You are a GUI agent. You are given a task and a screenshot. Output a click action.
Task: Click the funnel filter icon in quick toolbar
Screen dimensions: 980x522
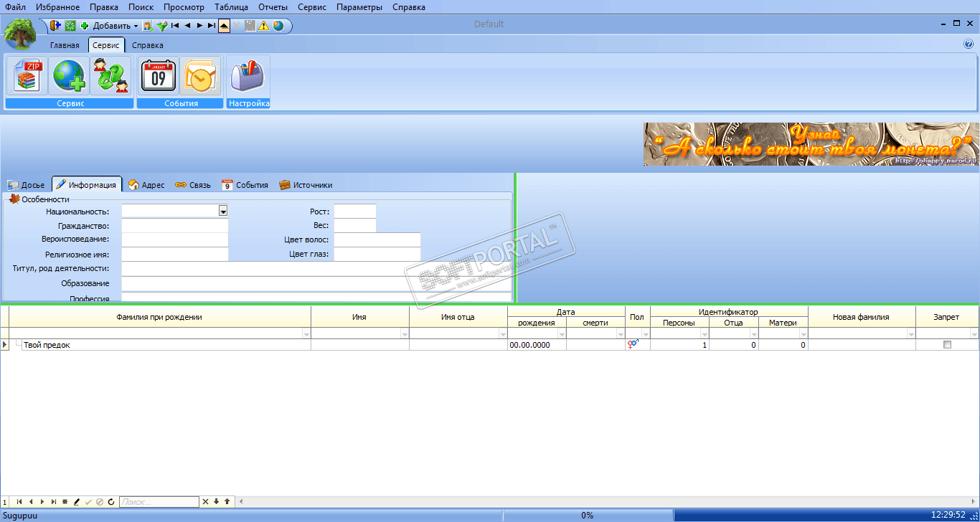tap(162, 26)
